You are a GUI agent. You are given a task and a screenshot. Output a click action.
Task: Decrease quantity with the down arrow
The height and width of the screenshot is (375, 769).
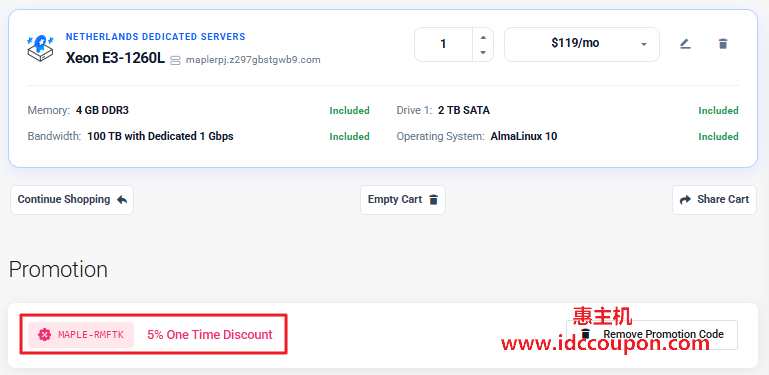pyautogui.click(x=483, y=52)
